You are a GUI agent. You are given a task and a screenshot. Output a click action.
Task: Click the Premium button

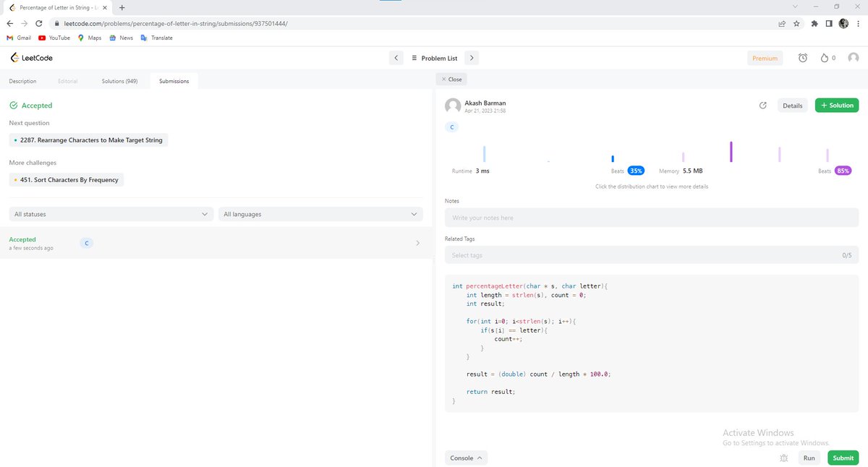point(765,58)
